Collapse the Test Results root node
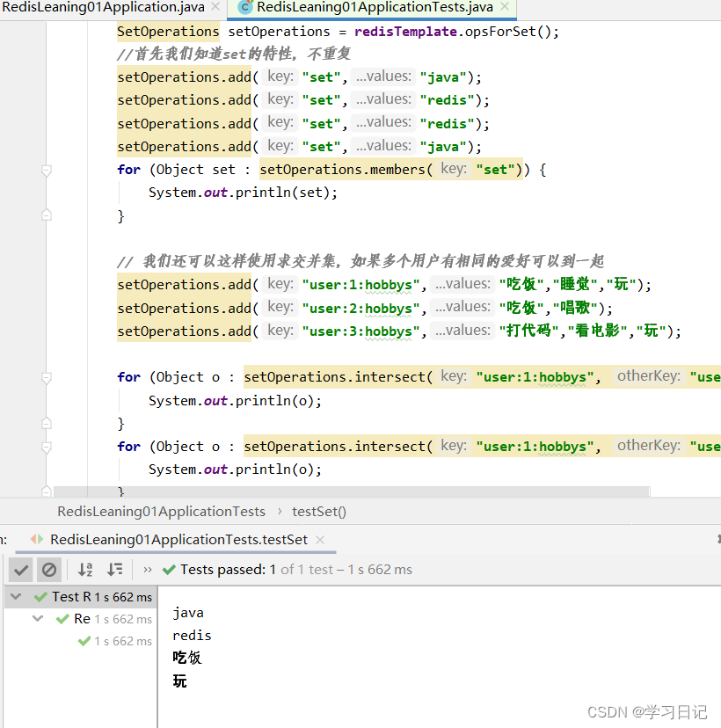 tap(16, 596)
